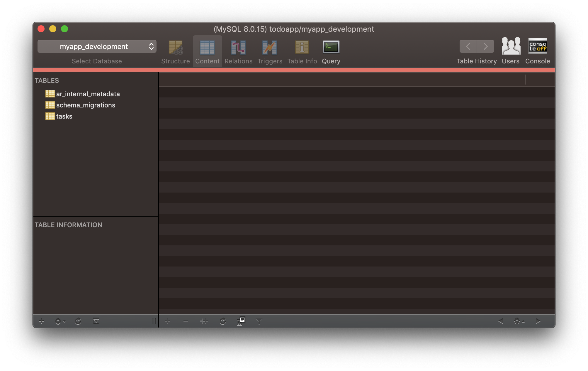Open pagination settings gear dropdown

click(x=519, y=321)
